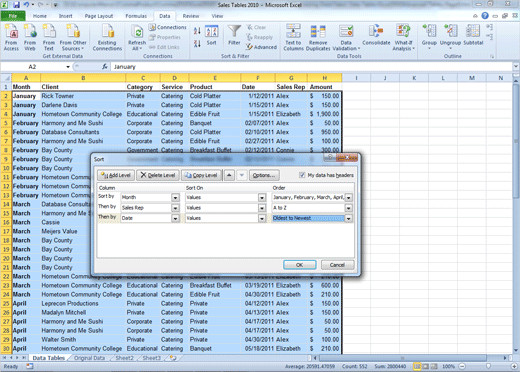This screenshot has width=520, height=372.
Task: Sort A to Z ascending icon
Action: tap(197, 31)
